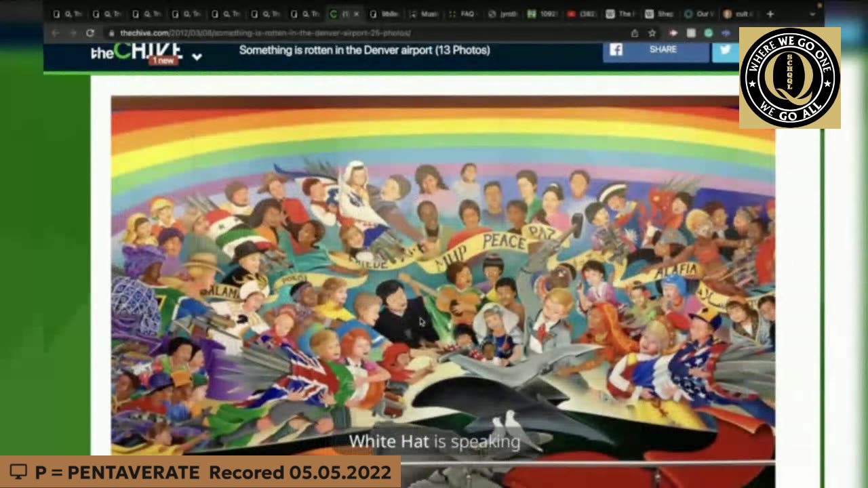Switch to the cult tab

pyautogui.click(x=739, y=14)
